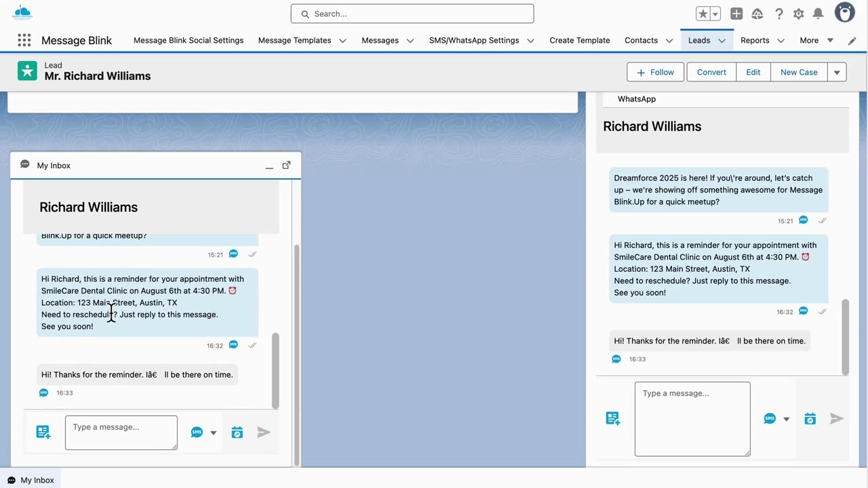Click the Mr. Richard Williams record title
The image size is (868, 488).
point(98,76)
